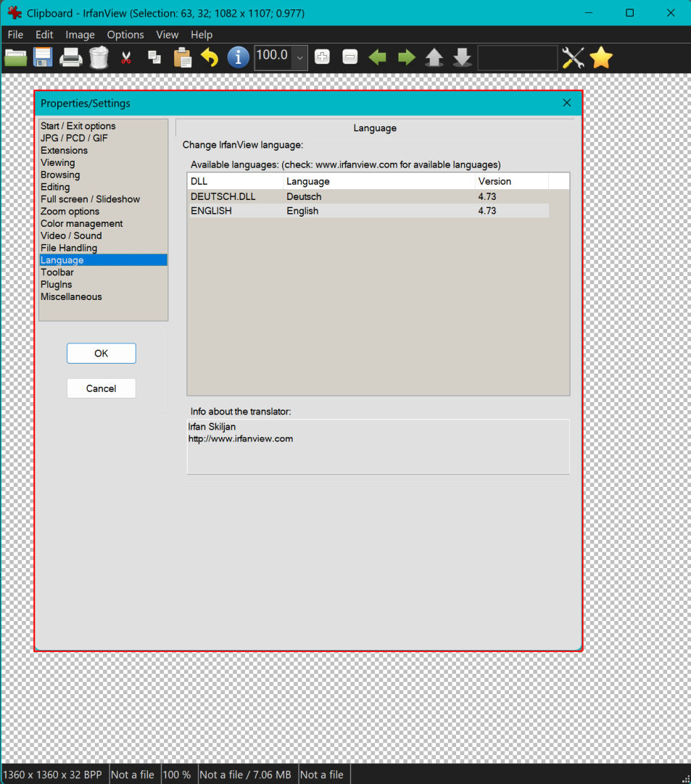Expand the zoom percentage dropdown
The width and height of the screenshot is (691, 784).
coord(299,58)
